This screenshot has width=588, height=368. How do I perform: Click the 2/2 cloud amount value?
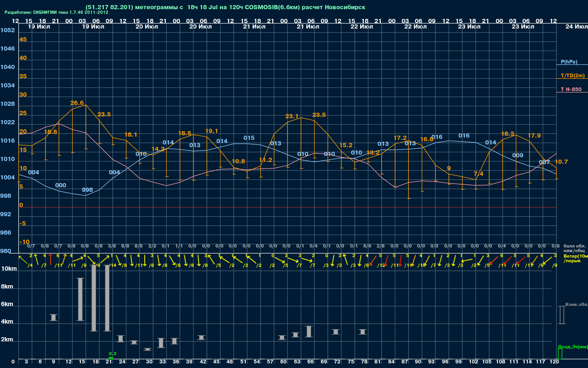(152, 246)
